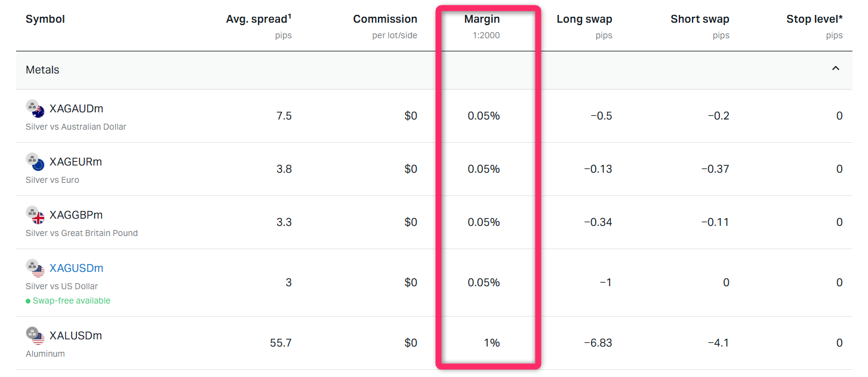Select the XALUSDm symbol name
Screen dimensions: 868x377
pos(76,336)
